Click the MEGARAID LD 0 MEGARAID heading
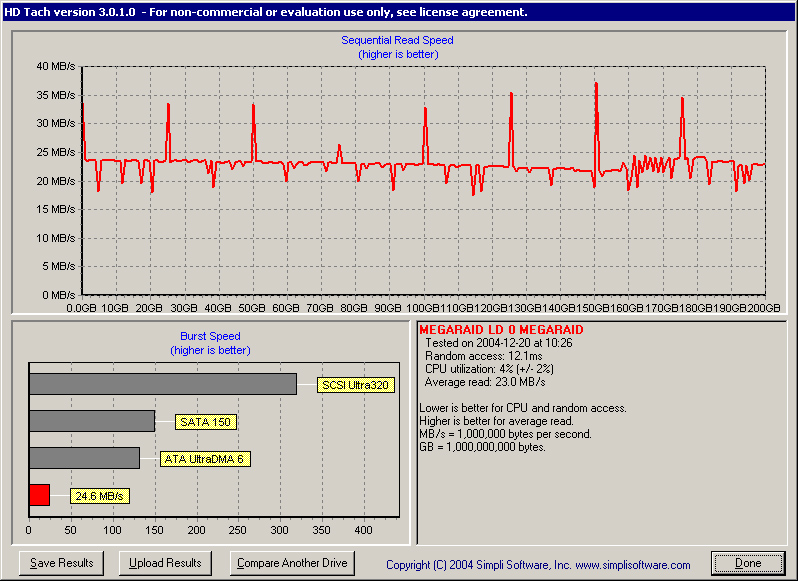 (x=501, y=330)
